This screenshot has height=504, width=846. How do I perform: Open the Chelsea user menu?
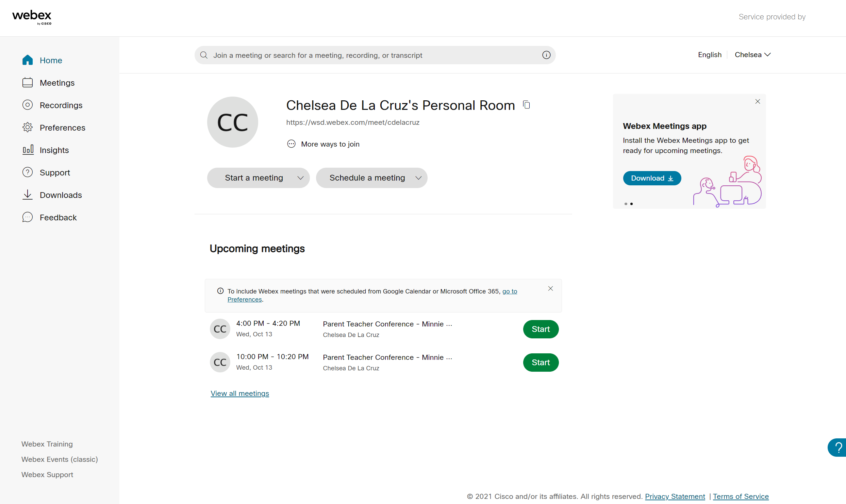pyautogui.click(x=752, y=55)
